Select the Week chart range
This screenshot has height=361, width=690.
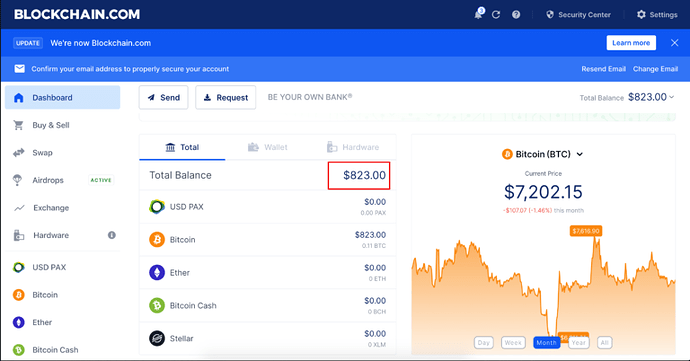point(513,343)
